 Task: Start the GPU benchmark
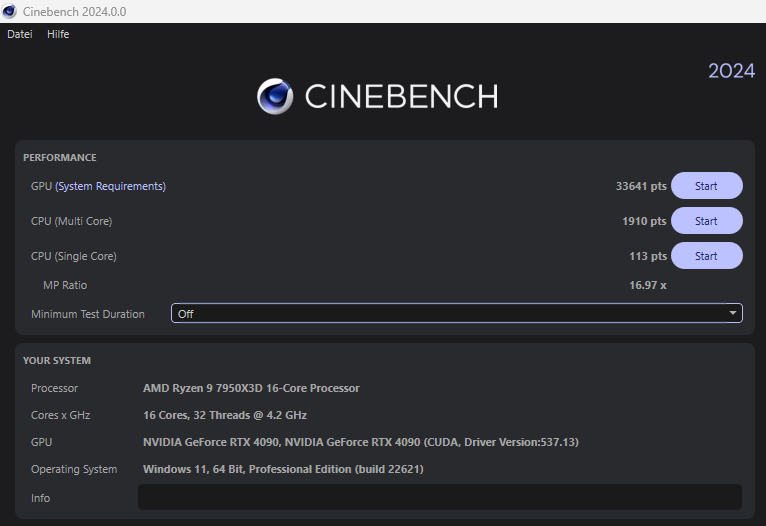pos(706,186)
